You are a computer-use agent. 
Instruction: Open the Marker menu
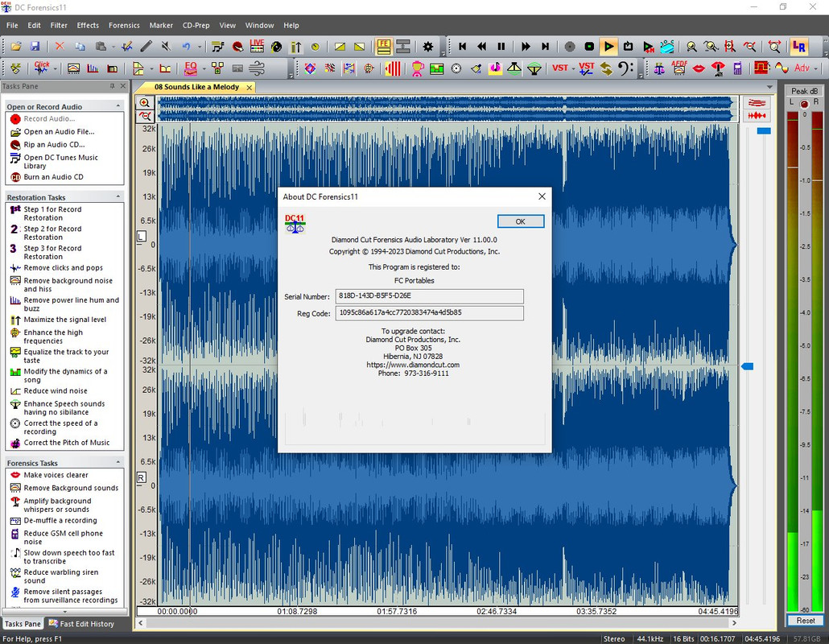pos(161,26)
